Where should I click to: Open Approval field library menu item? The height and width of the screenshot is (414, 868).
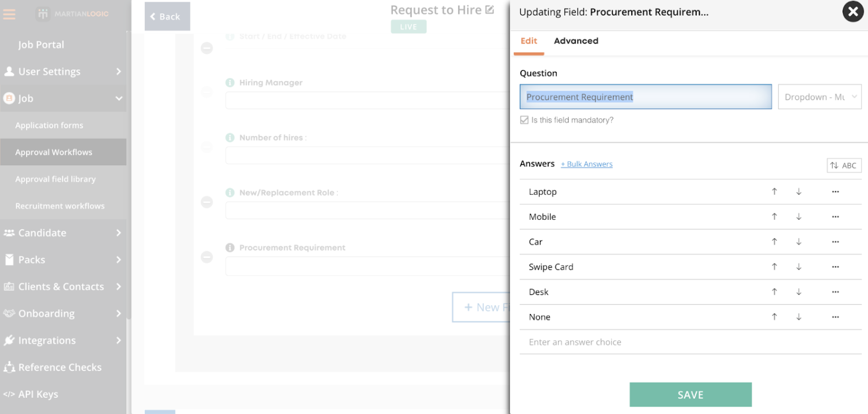(x=56, y=179)
